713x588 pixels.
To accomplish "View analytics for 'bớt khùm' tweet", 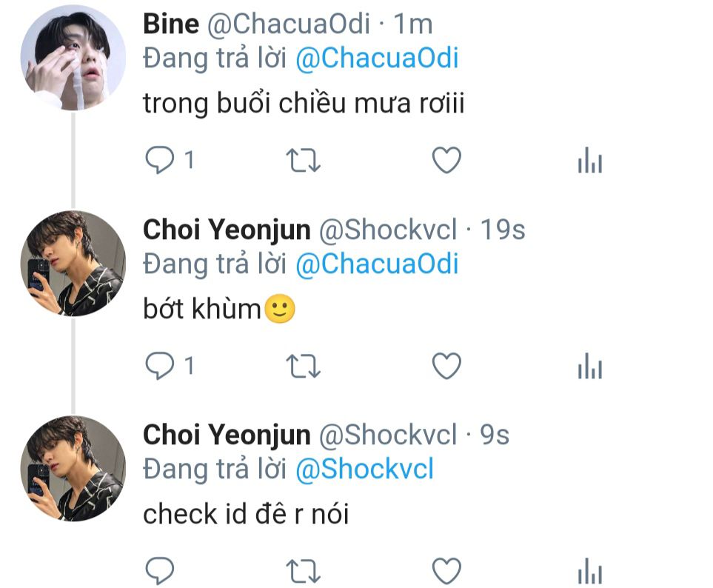I will pyautogui.click(x=590, y=366).
